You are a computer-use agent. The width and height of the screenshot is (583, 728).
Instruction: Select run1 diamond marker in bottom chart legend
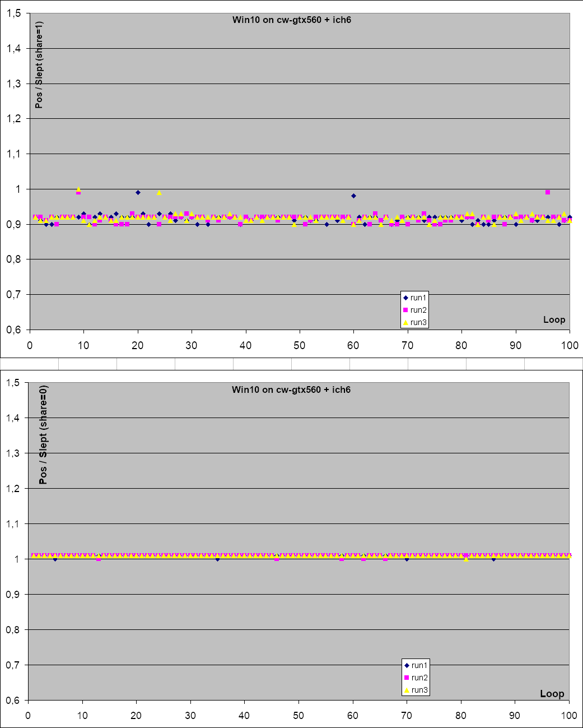click(x=407, y=665)
